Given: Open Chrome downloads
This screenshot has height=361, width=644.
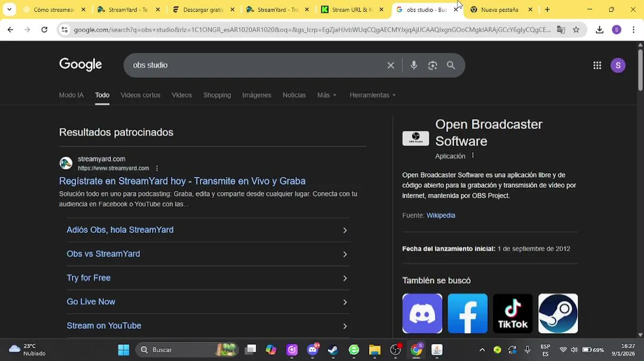Looking at the screenshot, I should click(x=599, y=30).
